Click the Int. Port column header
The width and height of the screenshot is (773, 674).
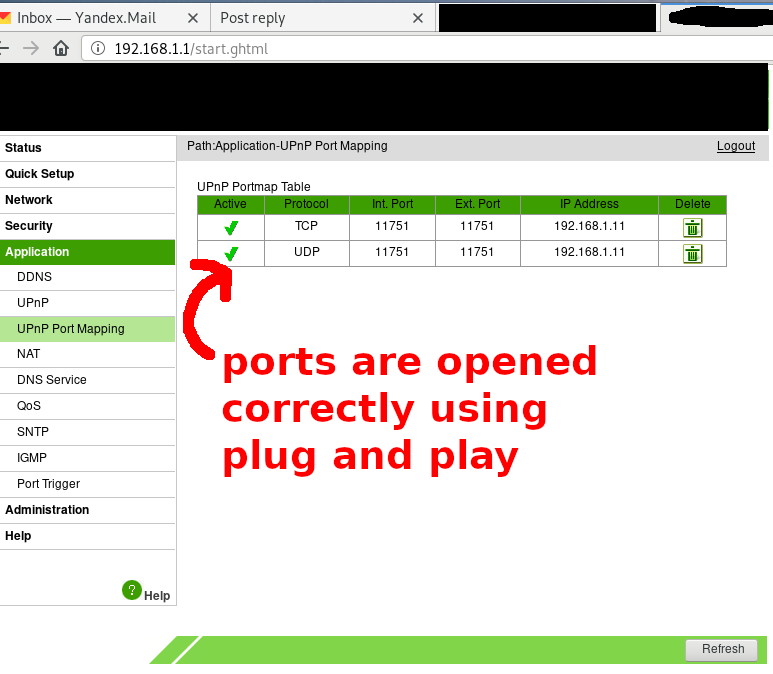(392, 205)
